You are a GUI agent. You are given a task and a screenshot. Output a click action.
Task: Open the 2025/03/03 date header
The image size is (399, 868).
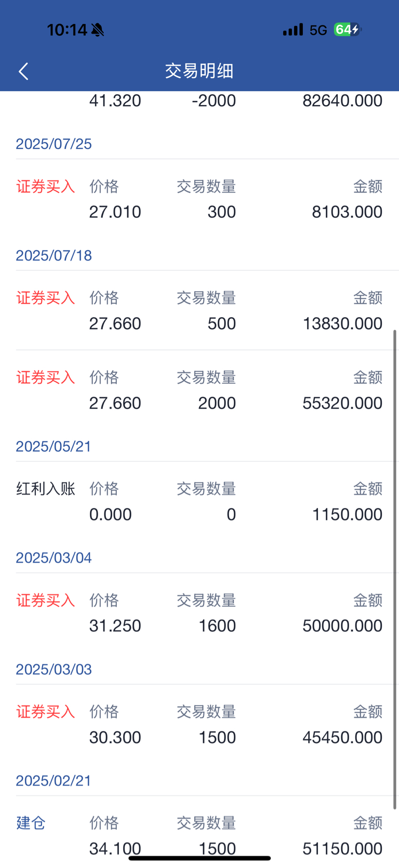(x=54, y=669)
